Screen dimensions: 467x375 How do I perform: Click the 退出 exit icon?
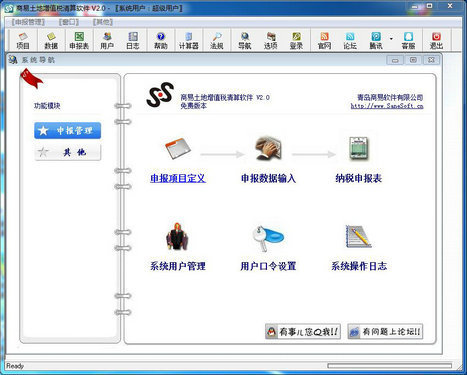click(436, 41)
